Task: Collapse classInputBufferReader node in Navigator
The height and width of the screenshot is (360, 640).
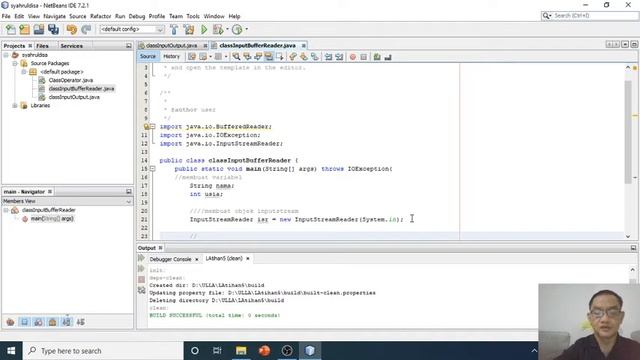Action: (x=6, y=210)
